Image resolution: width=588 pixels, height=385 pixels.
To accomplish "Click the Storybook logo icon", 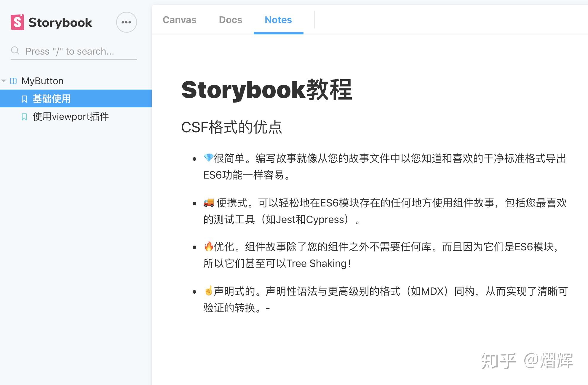I will click(17, 22).
